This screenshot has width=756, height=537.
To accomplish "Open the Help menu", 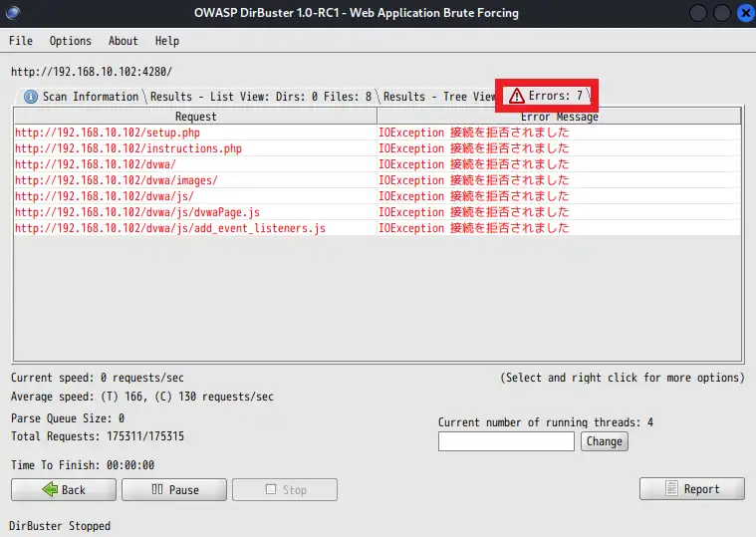I will pos(167,41).
